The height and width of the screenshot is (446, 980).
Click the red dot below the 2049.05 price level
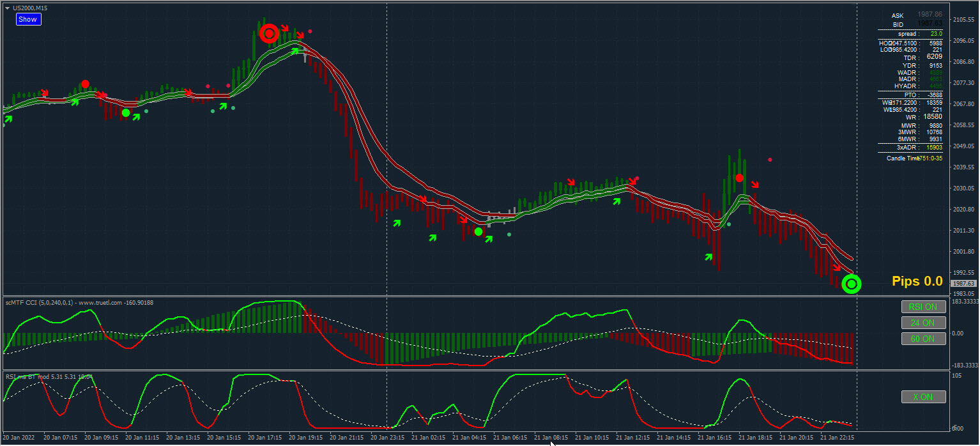point(770,160)
